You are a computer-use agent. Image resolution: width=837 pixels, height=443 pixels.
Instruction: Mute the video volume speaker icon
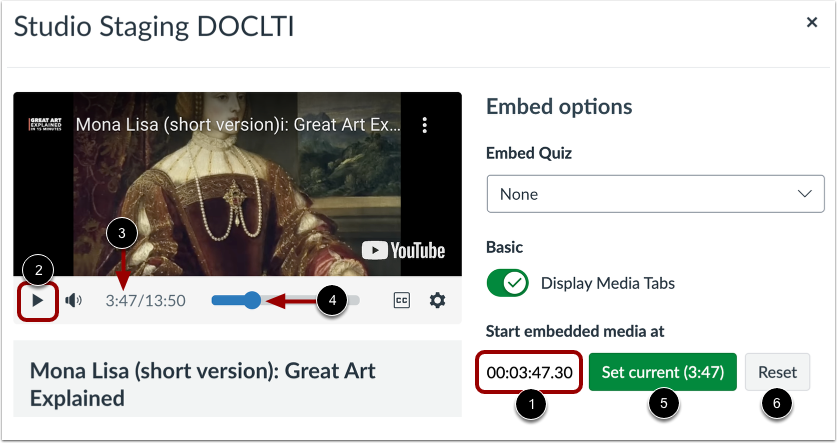tap(74, 300)
